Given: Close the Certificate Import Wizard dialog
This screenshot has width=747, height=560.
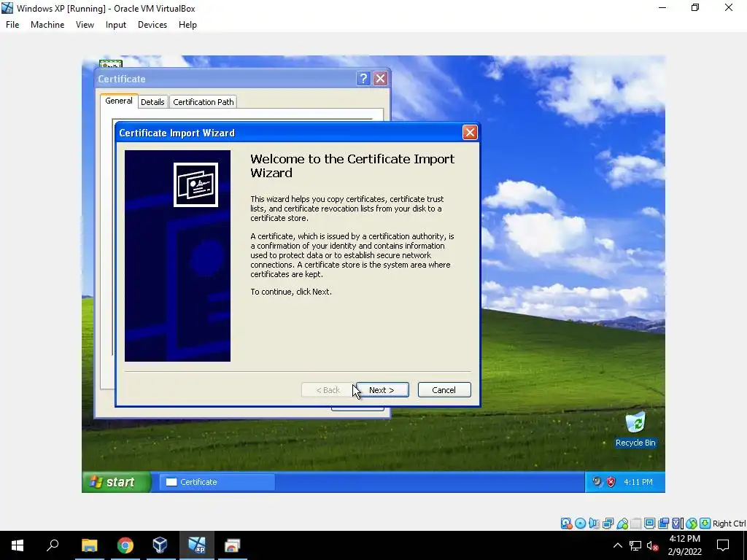Looking at the screenshot, I should [x=470, y=133].
